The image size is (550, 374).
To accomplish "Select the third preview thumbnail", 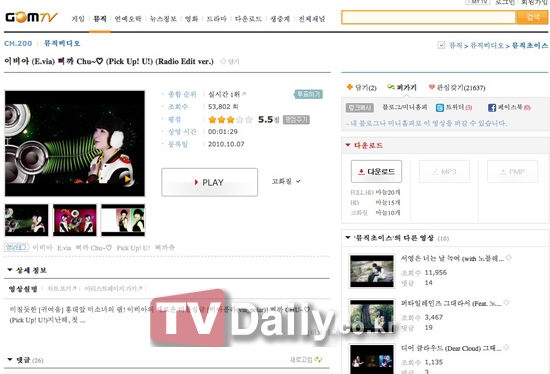I will point(123,220).
